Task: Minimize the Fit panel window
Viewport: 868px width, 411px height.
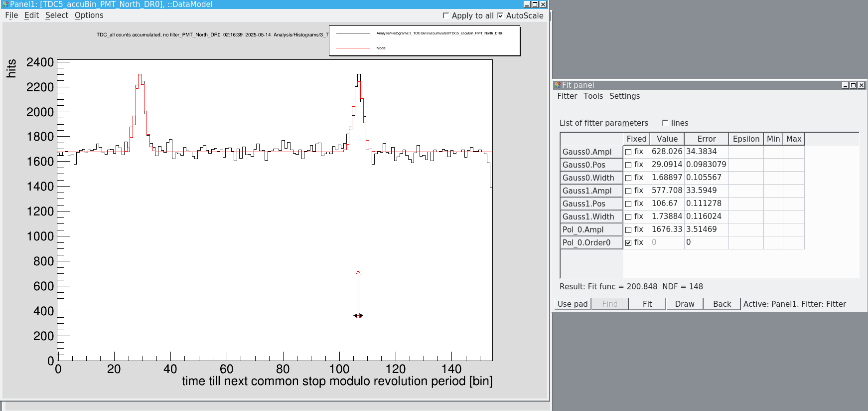Action: (845, 85)
